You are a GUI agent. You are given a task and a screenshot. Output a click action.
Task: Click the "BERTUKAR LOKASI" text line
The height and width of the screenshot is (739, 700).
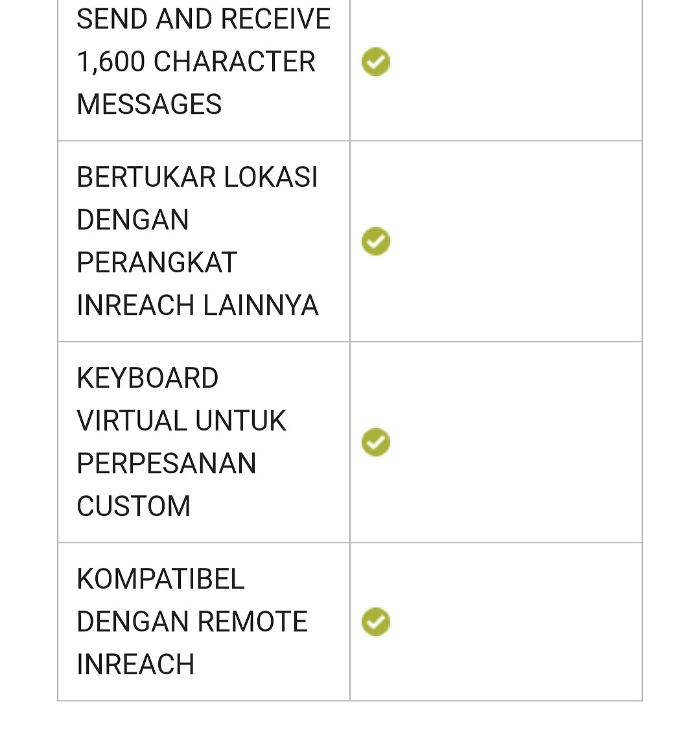(197, 177)
